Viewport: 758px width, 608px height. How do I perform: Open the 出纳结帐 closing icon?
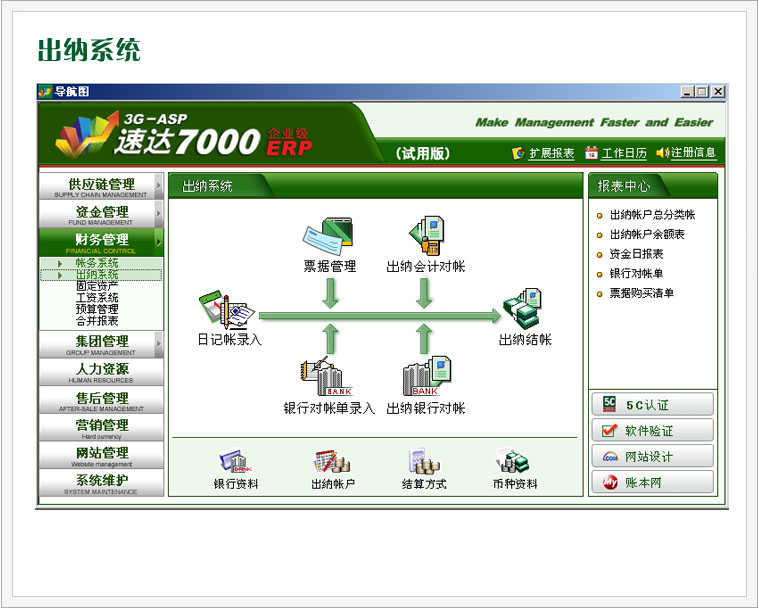pyautogui.click(x=523, y=308)
